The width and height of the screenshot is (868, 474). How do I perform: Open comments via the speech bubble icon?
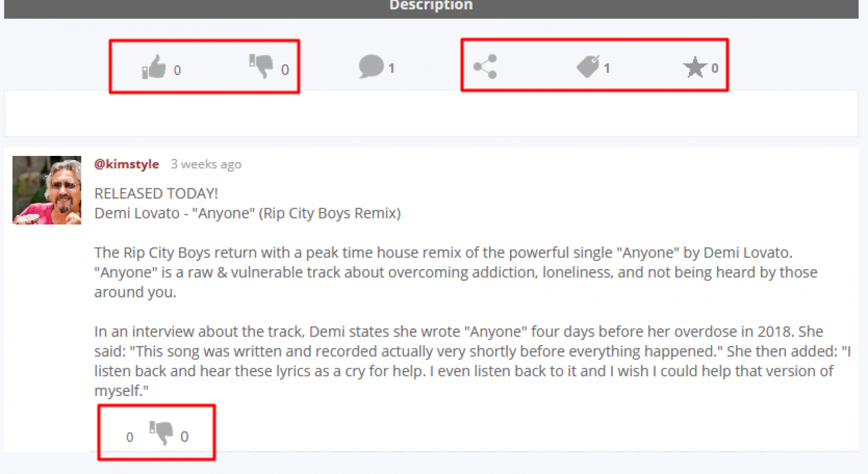(372, 66)
